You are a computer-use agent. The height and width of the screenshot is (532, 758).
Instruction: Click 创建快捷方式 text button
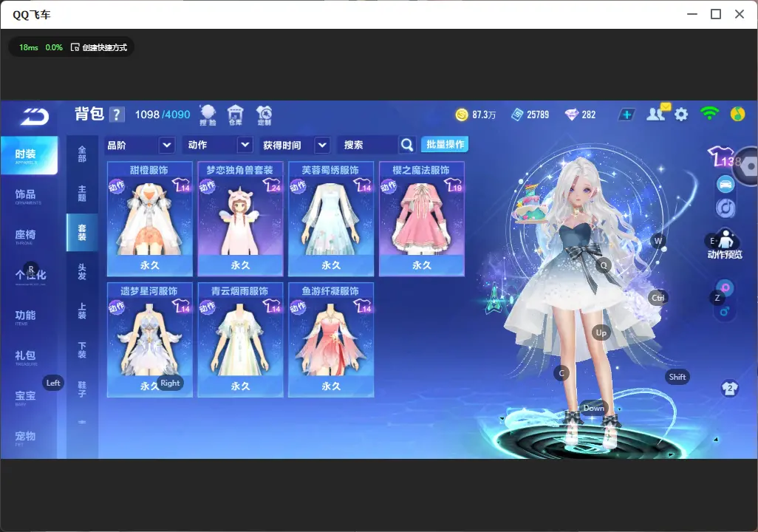pyautogui.click(x=104, y=47)
